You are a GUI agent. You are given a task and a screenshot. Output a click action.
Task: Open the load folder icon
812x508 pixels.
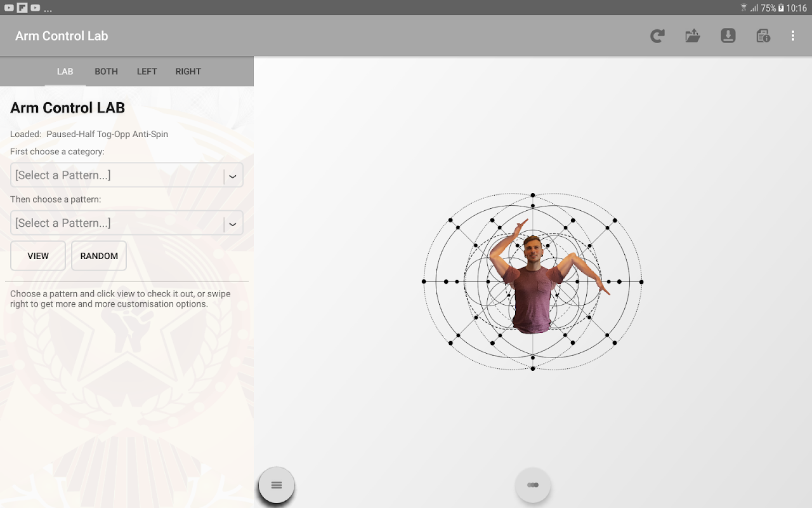click(x=693, y=36)
